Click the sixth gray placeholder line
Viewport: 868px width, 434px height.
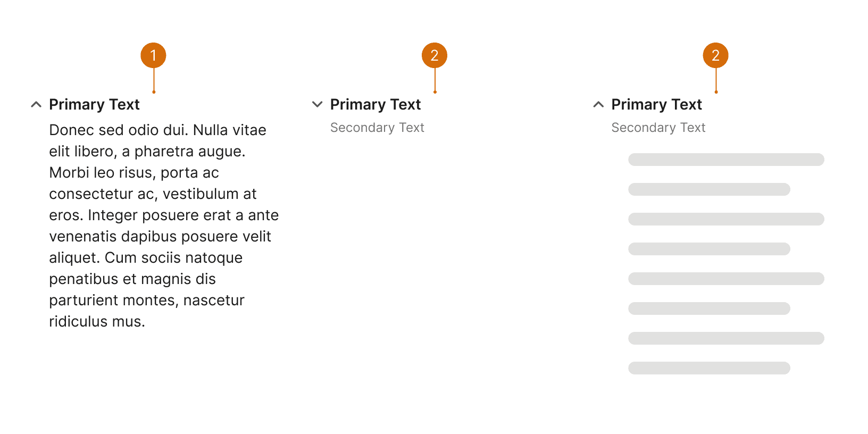[x=709, y=308]
